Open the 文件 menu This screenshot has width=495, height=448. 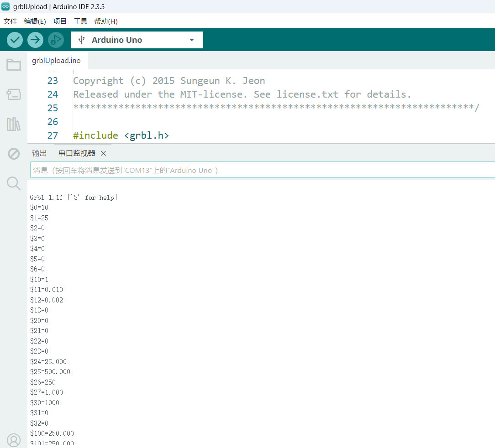pos(10,21)
